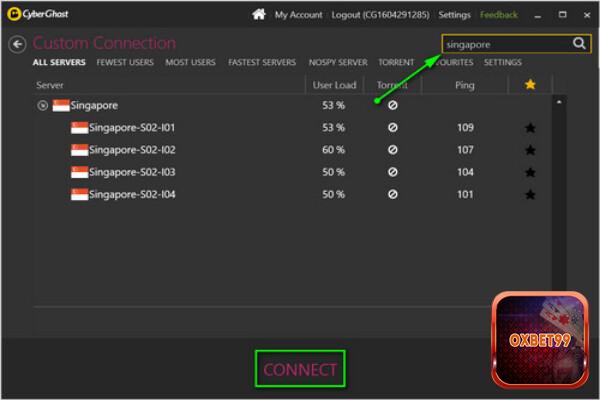The width and height of the screenshot is (600, 400).
Task: Maximize the CyberGhost window
Action: (x=562, y=15)
